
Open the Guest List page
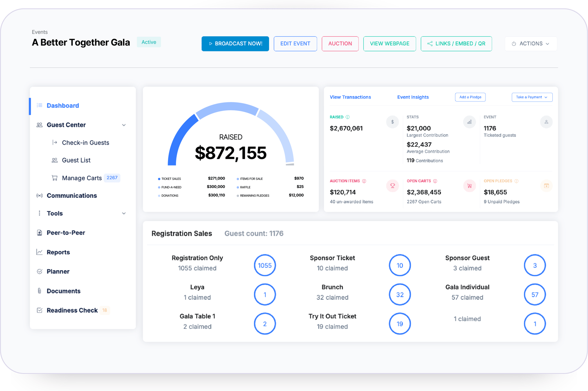(76, 160)
